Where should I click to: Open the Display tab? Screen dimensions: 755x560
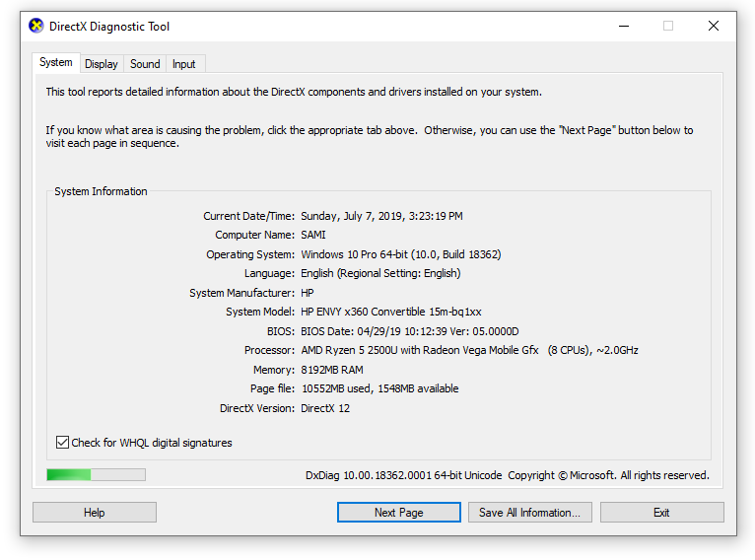[x=102, y=64]
